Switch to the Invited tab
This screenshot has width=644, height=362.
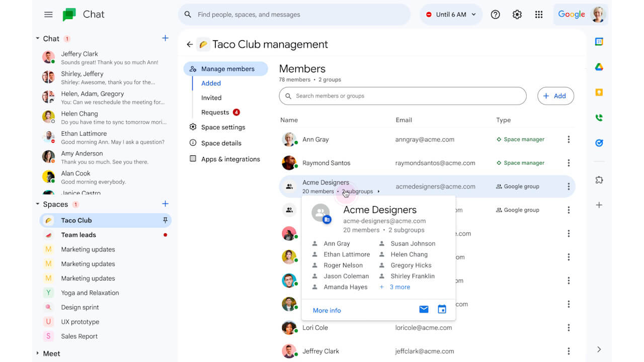(x=211, y=98)
